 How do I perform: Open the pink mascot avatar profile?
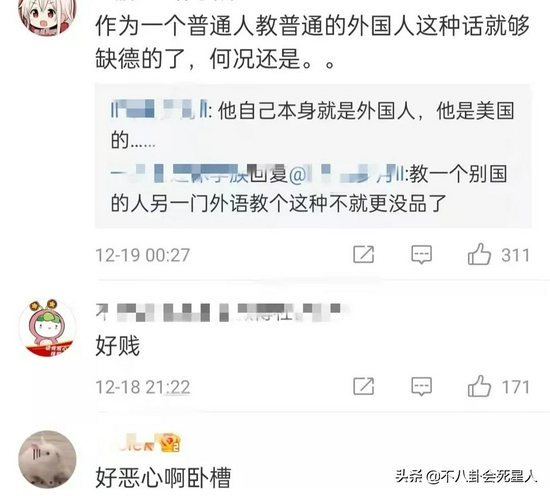click(x=47, y=328)
